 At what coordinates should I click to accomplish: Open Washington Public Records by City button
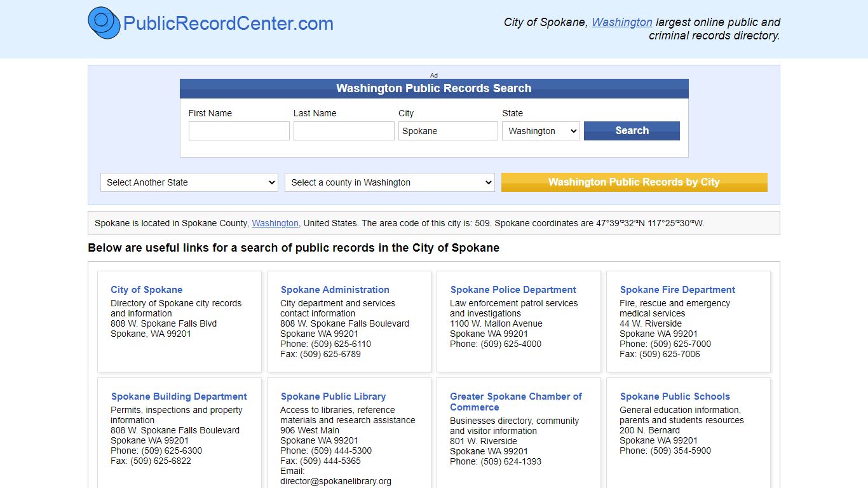634,182
